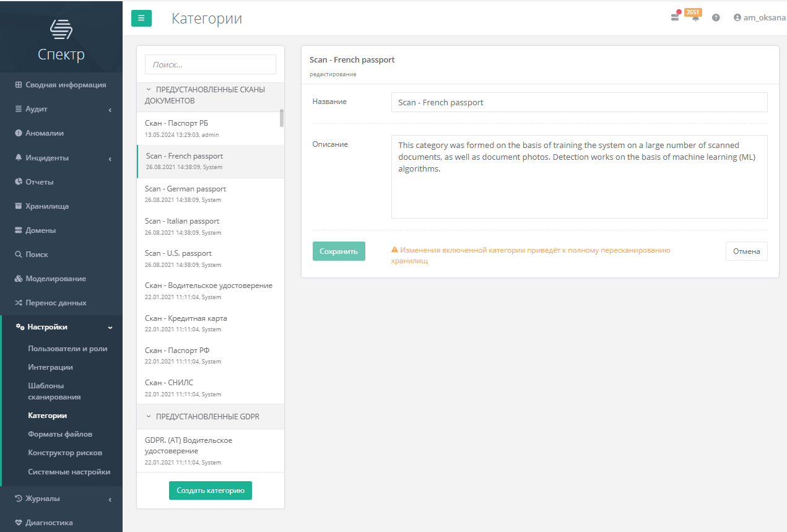Click the Spectr logo icon

pos(61,29)
